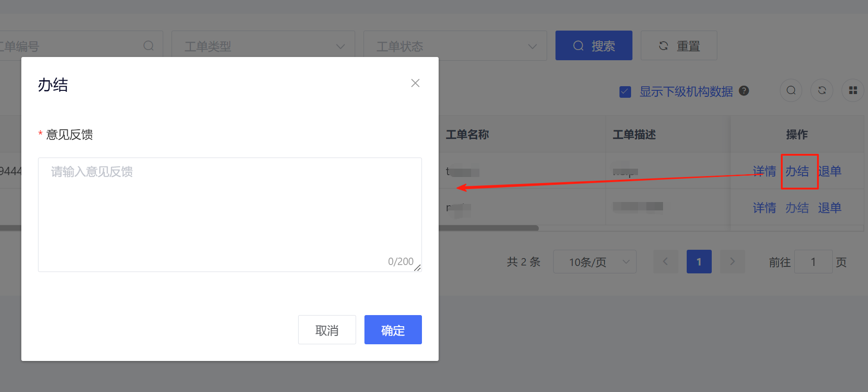Click the 取消 button in the dialog
Viewport: 868px width, 392px height.
(327, 330)
